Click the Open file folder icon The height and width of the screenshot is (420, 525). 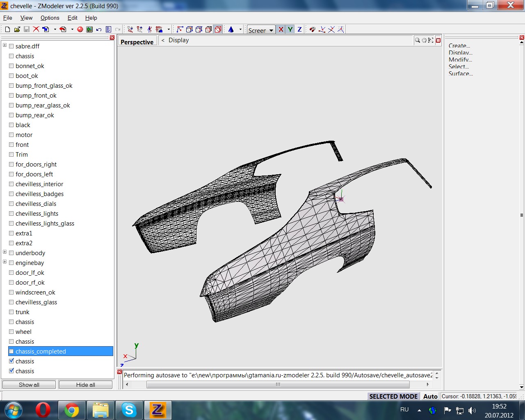coord(17,29)
